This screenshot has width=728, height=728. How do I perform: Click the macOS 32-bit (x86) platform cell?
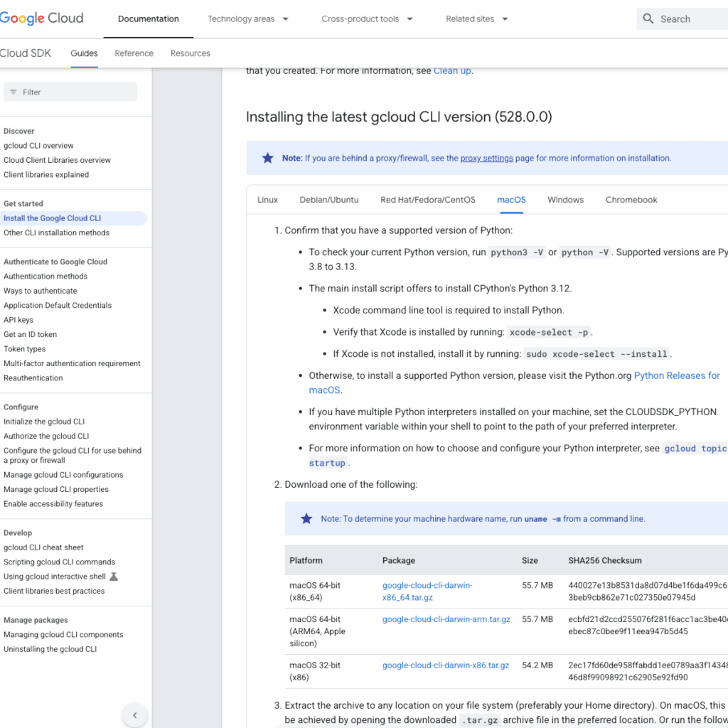[315, 671]
